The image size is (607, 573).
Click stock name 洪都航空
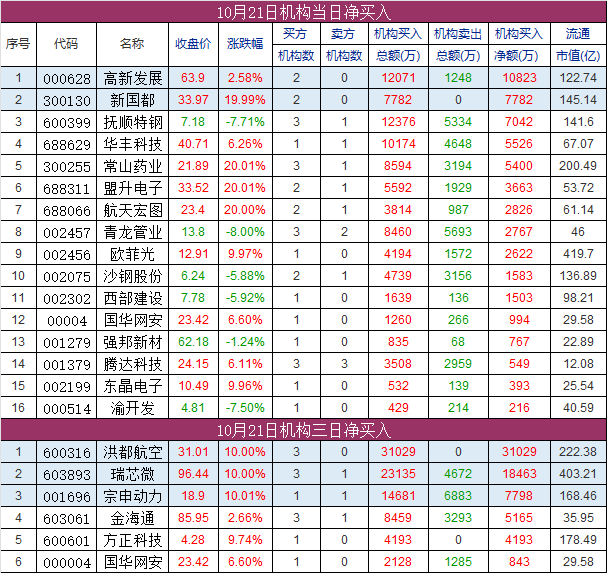pyautogui.click(x=132, y=453)
